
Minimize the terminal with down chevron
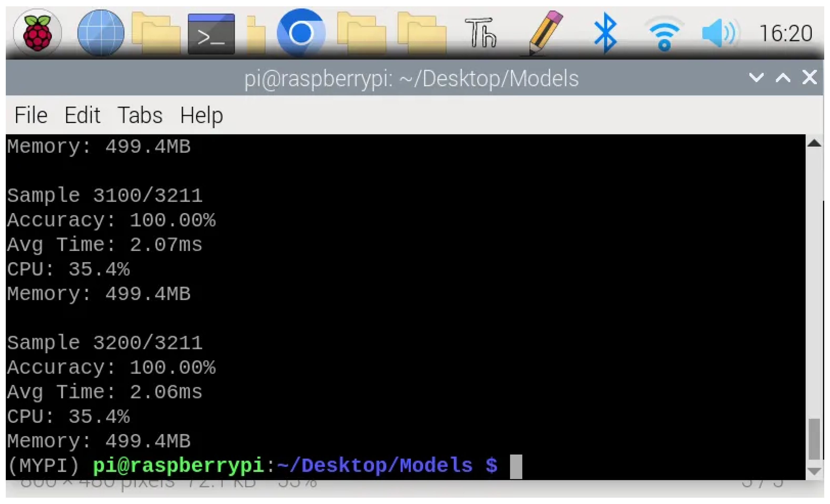(x=756, y=78)
